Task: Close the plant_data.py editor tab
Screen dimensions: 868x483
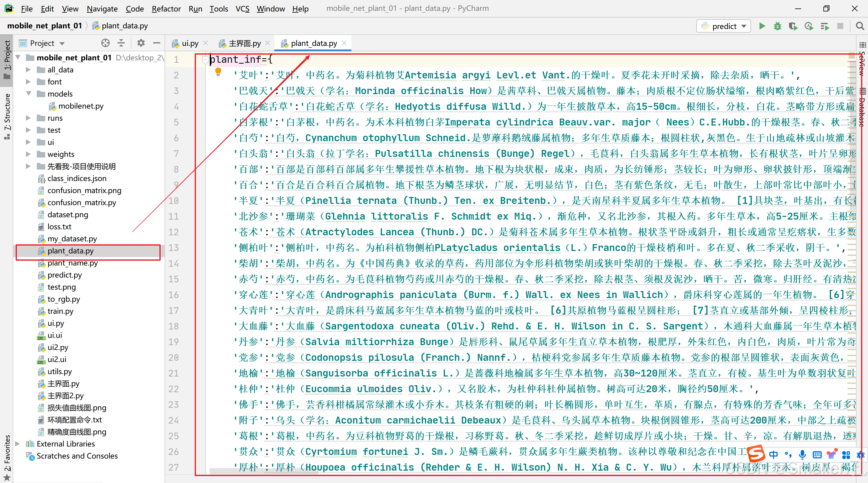Action: click(x=344, y=43)
